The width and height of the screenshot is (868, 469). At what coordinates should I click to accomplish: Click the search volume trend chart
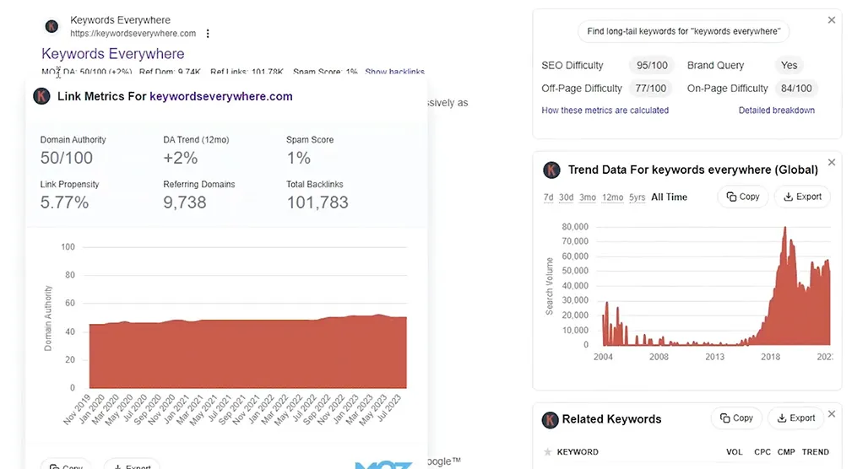tap(716, 286)
